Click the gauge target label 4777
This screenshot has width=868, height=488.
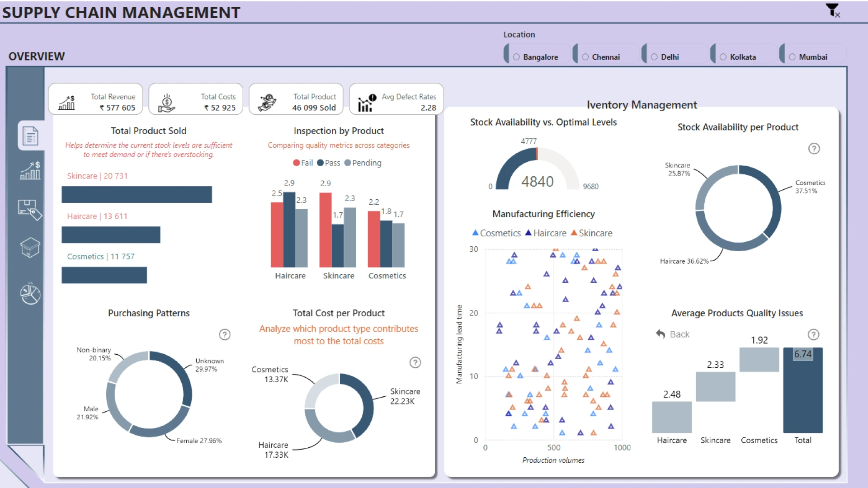(528, 141)
